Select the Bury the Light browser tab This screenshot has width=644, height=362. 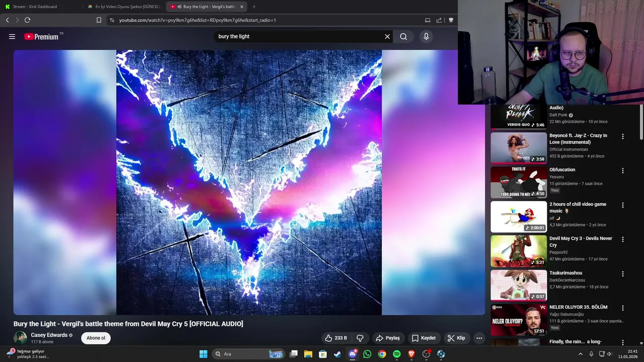point(206,7)
